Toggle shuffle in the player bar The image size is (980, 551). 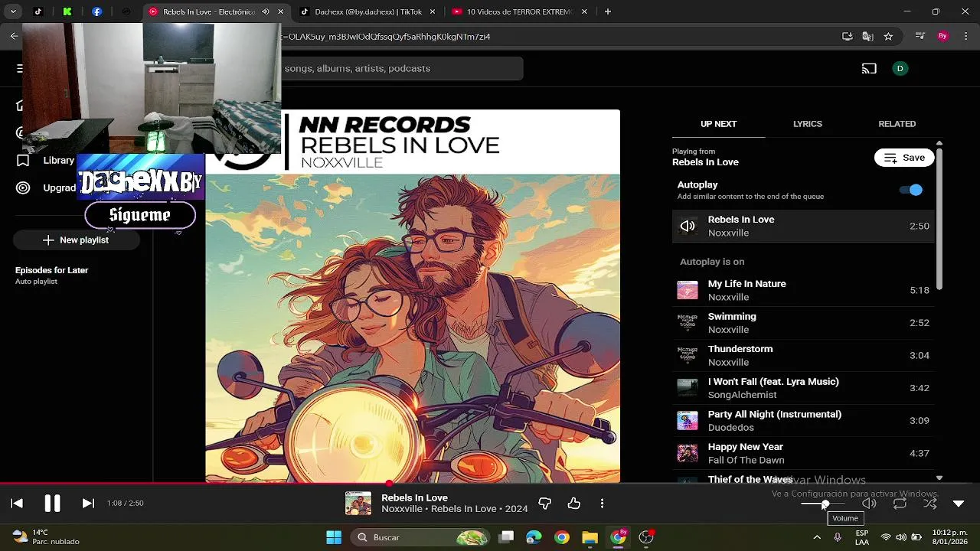[x=929, y=503]
